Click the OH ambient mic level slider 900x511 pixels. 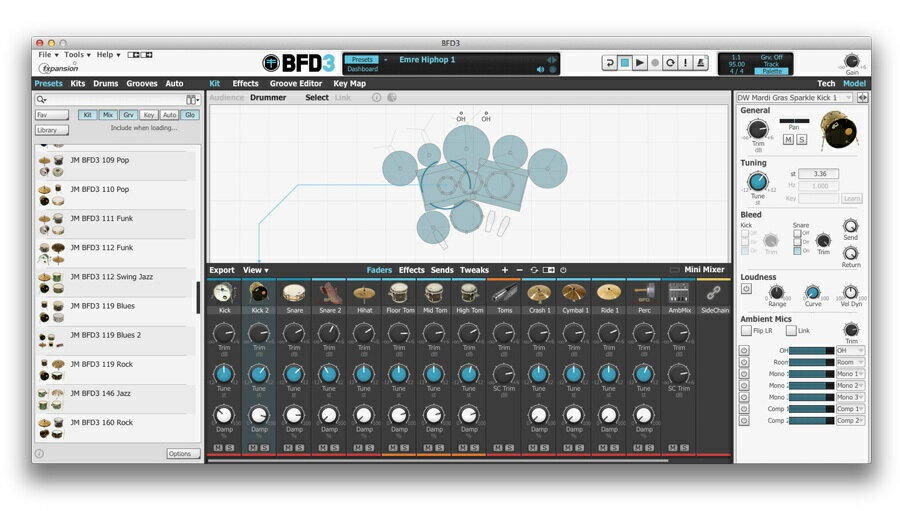point(812,350)
